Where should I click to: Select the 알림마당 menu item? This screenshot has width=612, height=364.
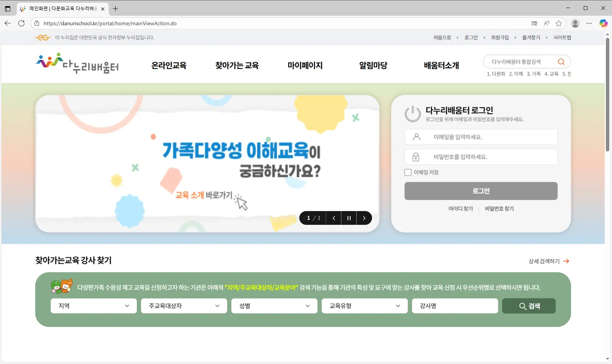coord(373,65)
